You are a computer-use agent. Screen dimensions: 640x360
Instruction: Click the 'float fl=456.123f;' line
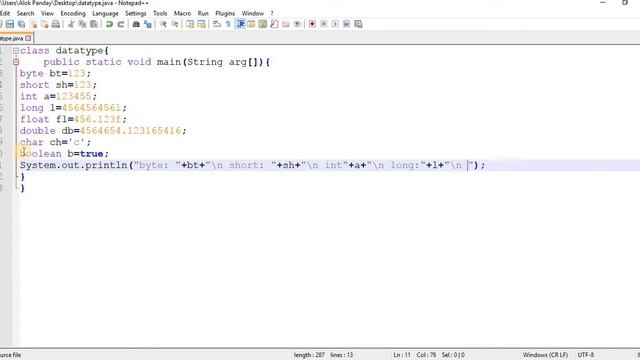tap(73, 119)
